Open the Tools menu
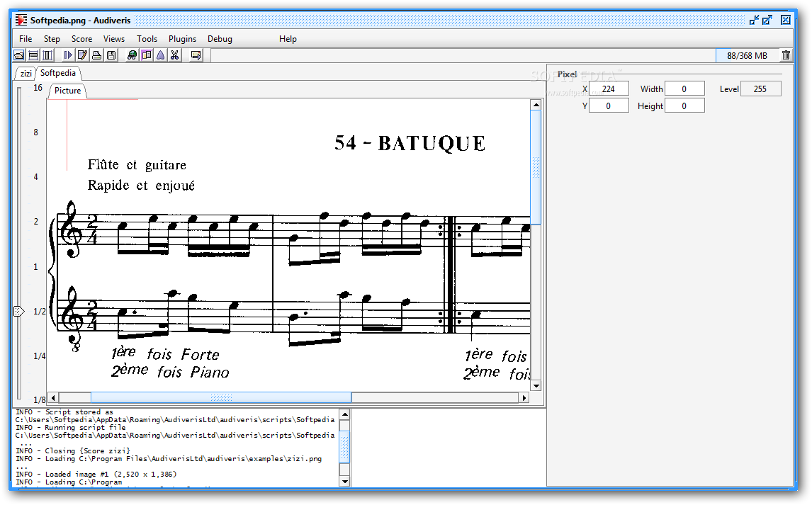 (x=147, y=39)
